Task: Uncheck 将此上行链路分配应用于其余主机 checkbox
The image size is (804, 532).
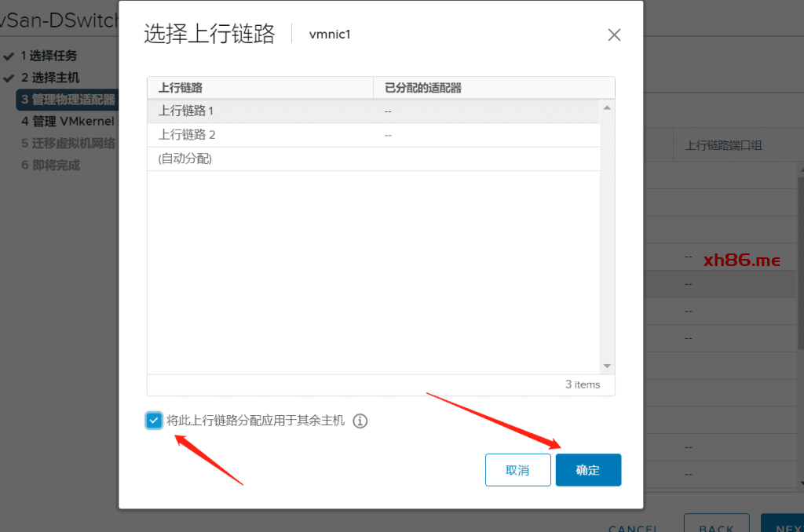Action: click(154, 421)
